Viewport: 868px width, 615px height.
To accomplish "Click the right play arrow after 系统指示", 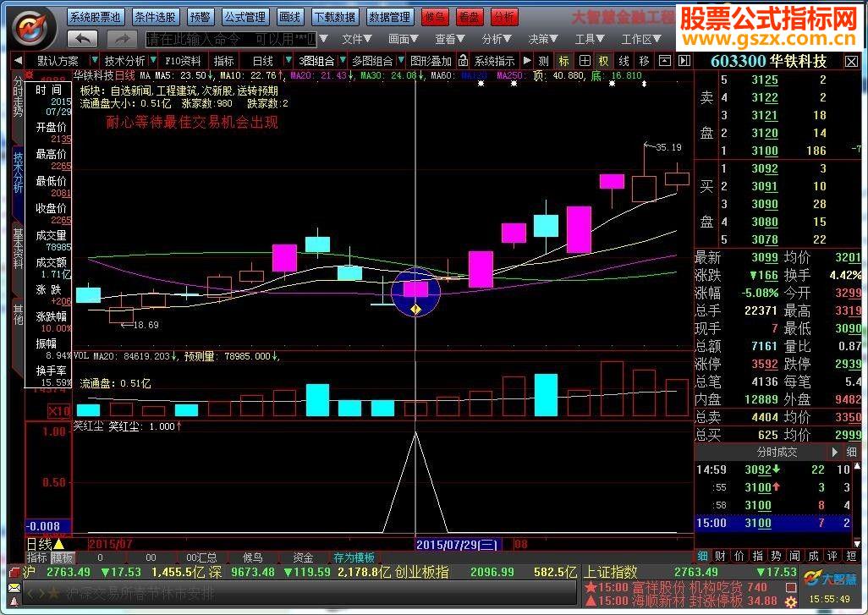I will click(x=527, y=60).
